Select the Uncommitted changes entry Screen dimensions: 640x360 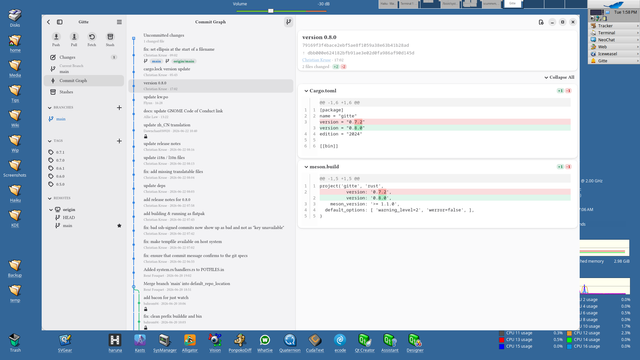coord(211,38)
